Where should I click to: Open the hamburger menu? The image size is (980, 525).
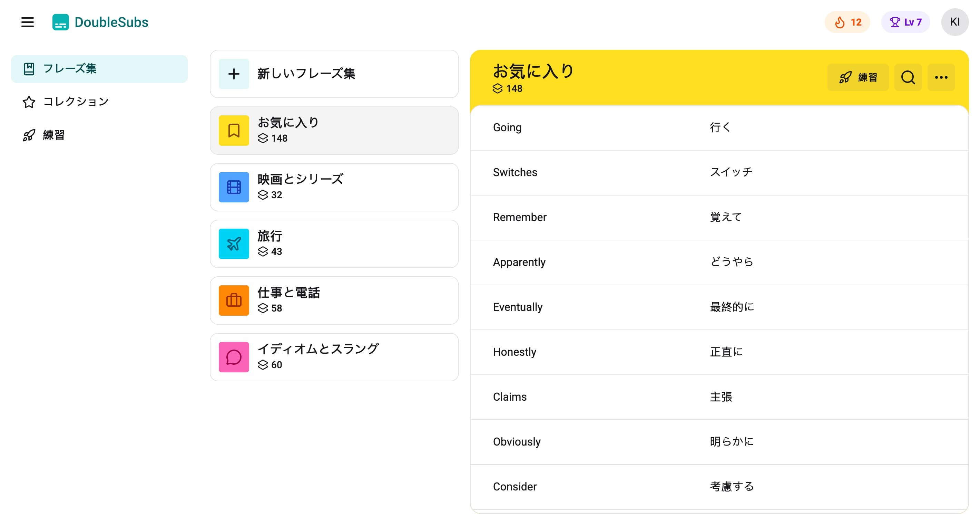[27, 22]
